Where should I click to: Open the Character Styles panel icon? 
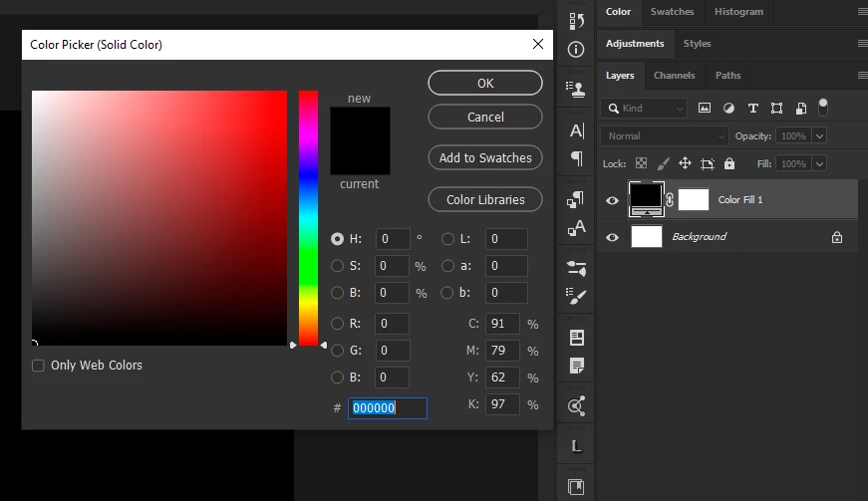pos(576,227)
